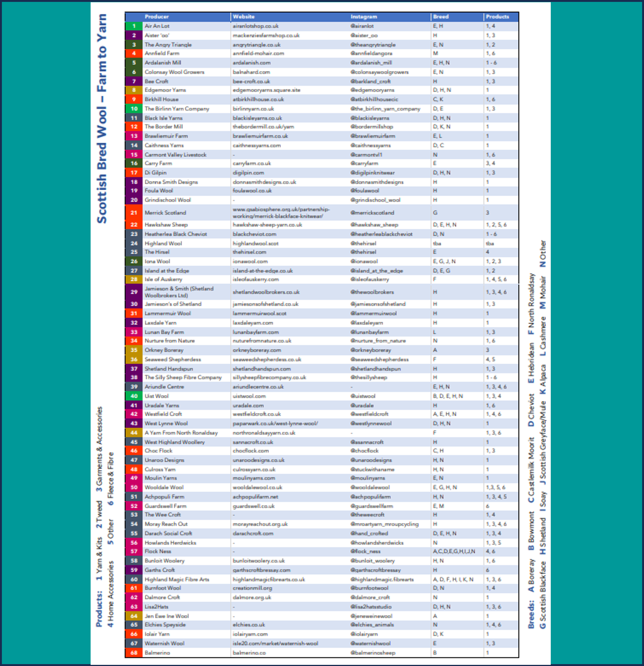The height and width of the screenshot is (666, 644).
Task: Click Instagram handle @stuckwithaname
Action: [x=372, y=469]
